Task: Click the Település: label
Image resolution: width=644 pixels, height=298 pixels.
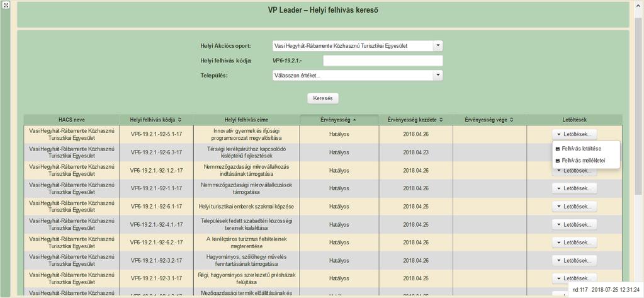Action: (213, 76)
